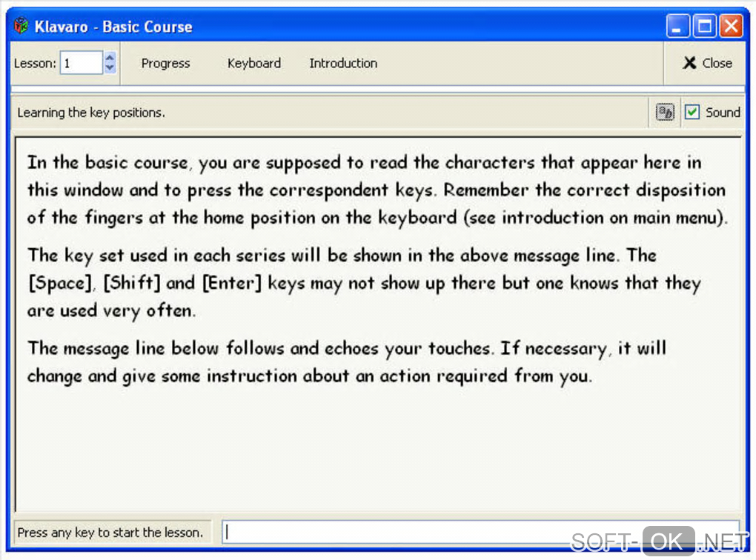
Task: Click the Klavaro app icon in title bar
Action: [x=21, y=25]
